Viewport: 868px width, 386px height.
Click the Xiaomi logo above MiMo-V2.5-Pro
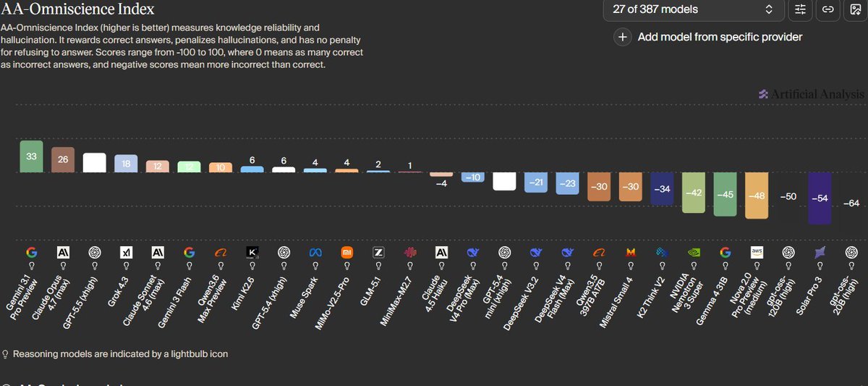pos(347,253)
